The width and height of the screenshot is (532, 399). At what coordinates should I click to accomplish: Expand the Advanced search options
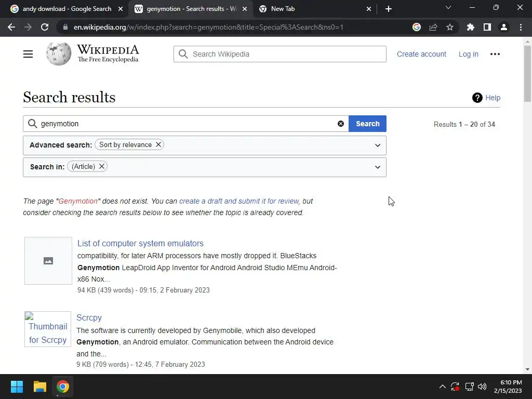(377, 145)
